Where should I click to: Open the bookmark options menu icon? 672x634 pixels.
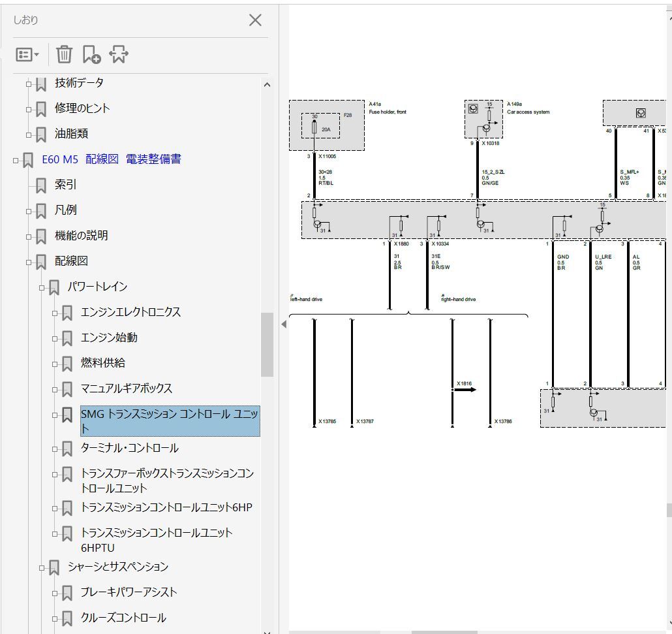pyautogui.click(x=27, y=54)
